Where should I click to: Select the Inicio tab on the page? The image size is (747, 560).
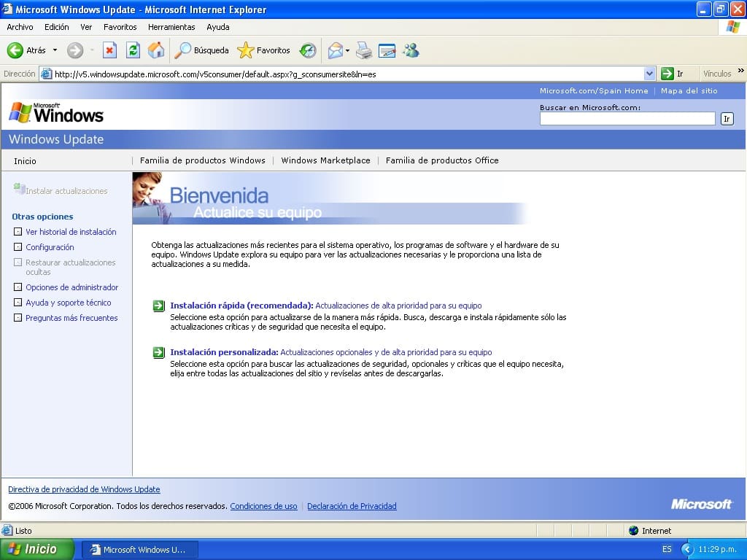[25, 161]
